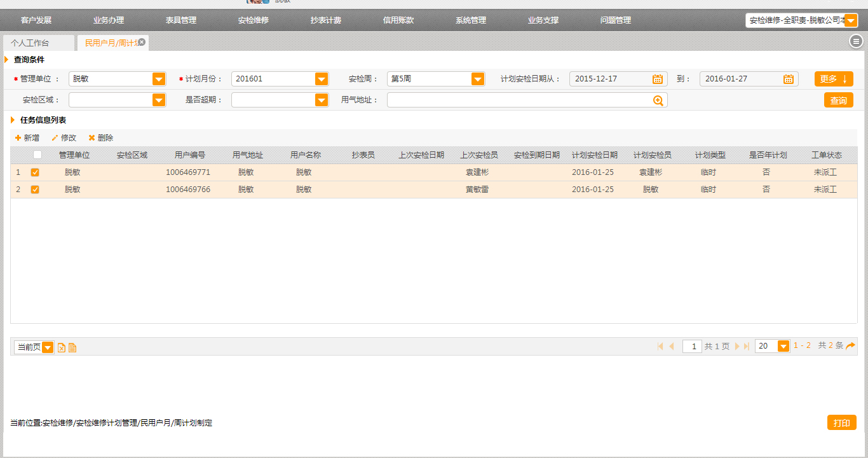Open the round menu icon at top right
The image size is (868, 458).
click(856, 41)
